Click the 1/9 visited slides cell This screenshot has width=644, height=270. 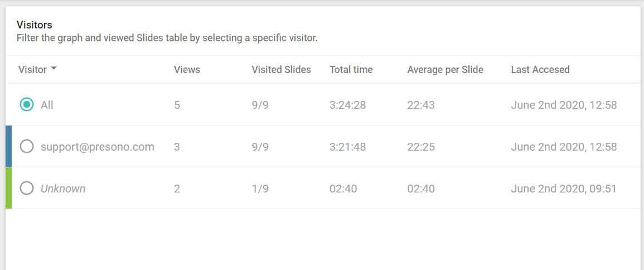pos(260,189)
